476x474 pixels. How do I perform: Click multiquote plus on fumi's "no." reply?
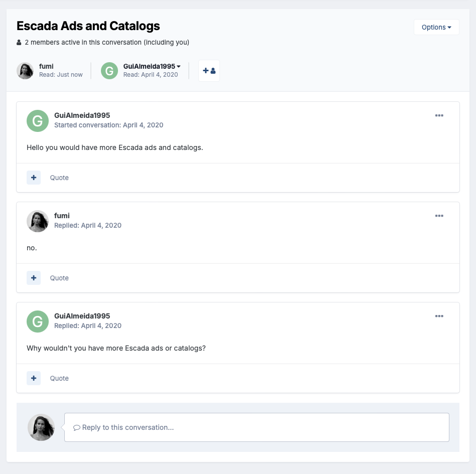click(x=34, y=278)
